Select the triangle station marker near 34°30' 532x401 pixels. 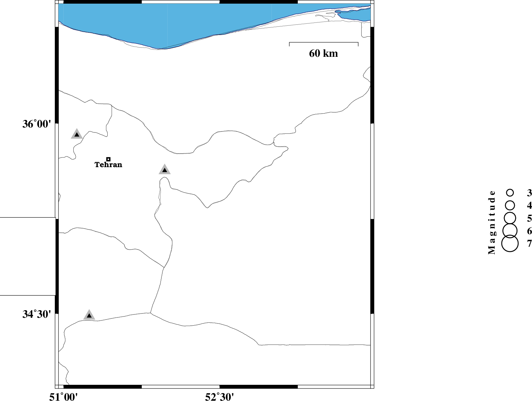(89, 315)
